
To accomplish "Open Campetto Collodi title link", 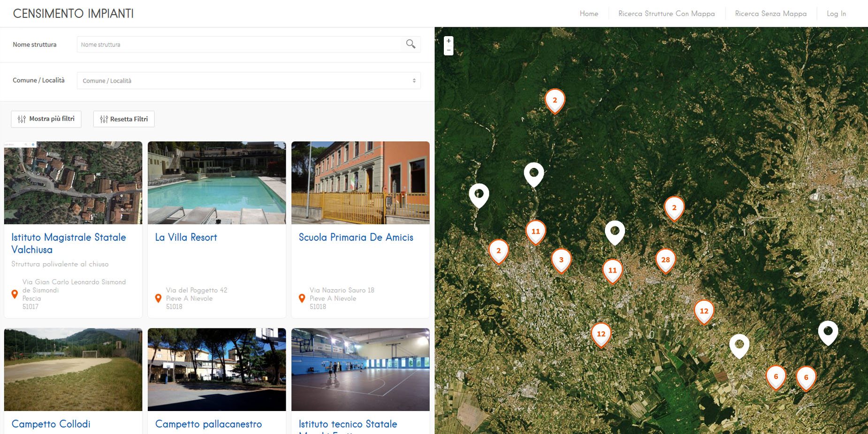I will tap(51, 424).
